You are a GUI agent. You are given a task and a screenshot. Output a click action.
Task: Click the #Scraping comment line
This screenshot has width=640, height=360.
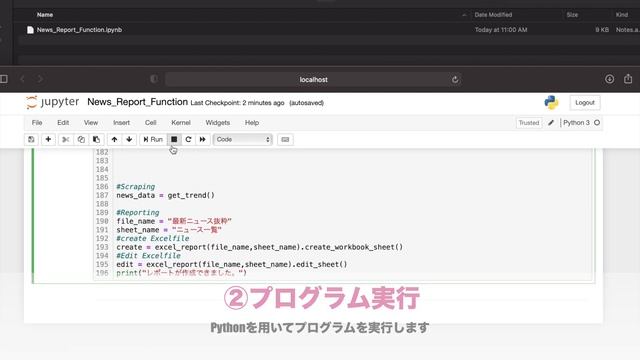click(x=136, y=187)
